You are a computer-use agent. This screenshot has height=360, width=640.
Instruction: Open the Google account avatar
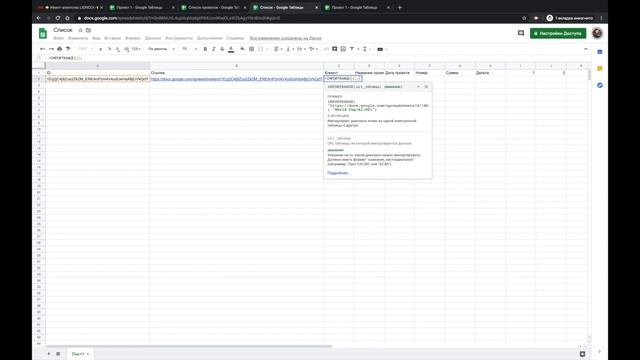[597, 33]
